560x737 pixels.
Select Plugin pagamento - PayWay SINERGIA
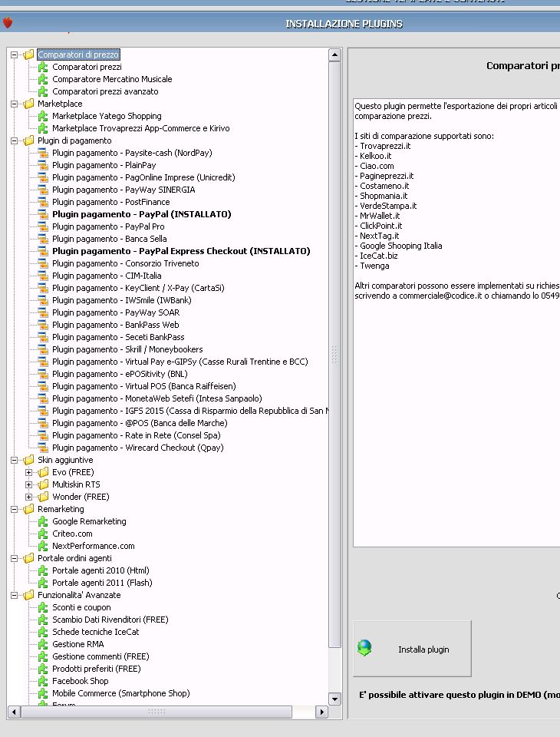point(124,190)
